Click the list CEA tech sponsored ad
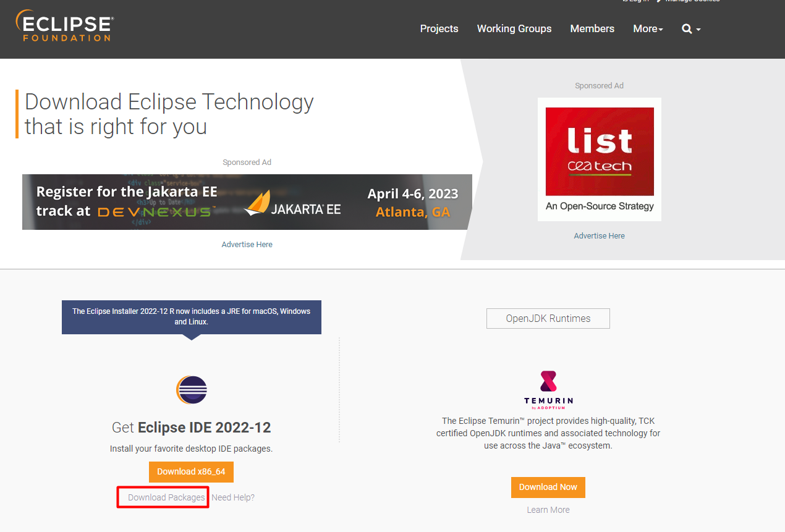This screenshot has width=785, height=532. point(600,159)
